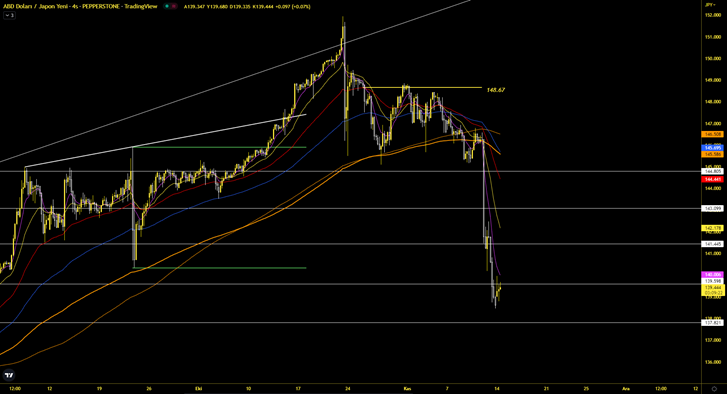
Task: Click the magenta 140.006 moving average price label
Action: [713, 274]
